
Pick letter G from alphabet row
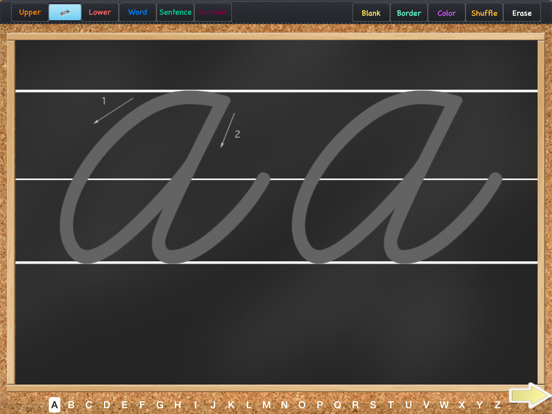tap(160, 405)
